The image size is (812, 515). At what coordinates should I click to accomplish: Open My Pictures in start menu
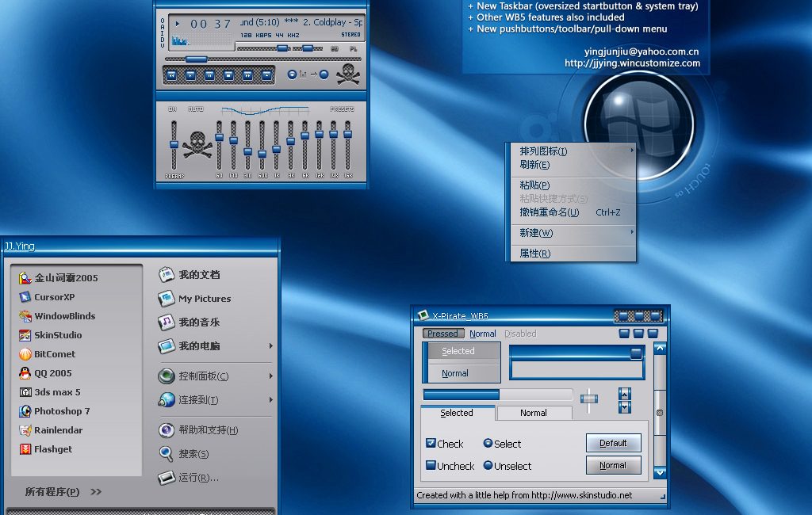pos(194,298)
